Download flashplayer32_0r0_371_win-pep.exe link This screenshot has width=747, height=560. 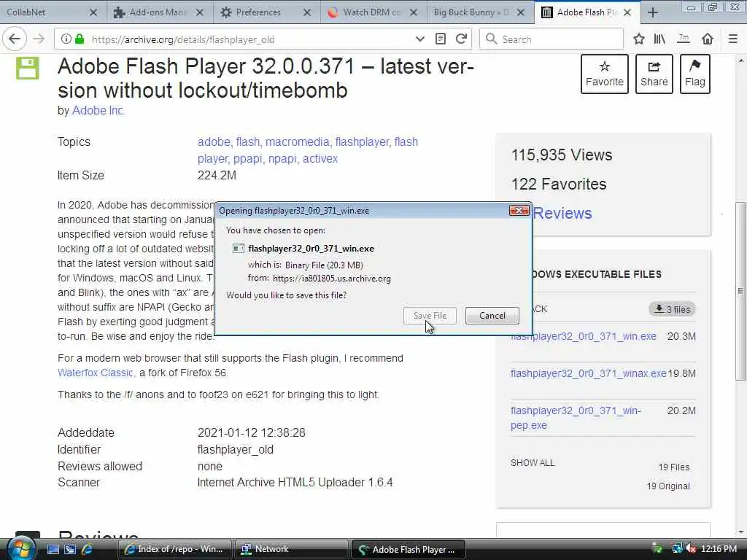tap(576, 418)
